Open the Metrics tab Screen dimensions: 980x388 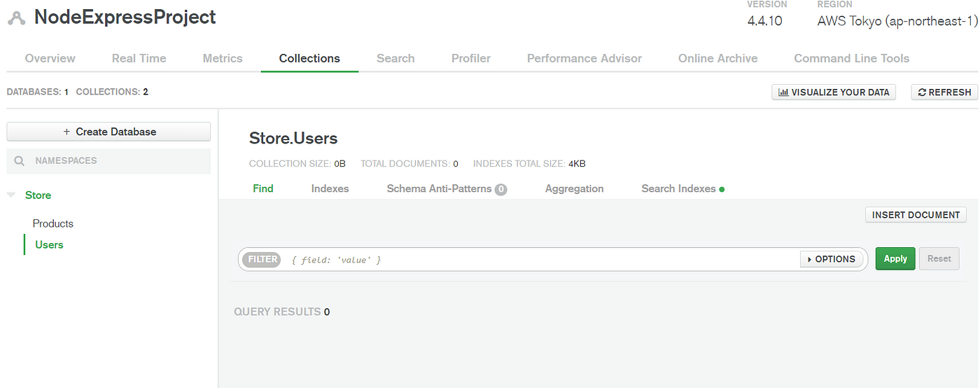point(223,59)
